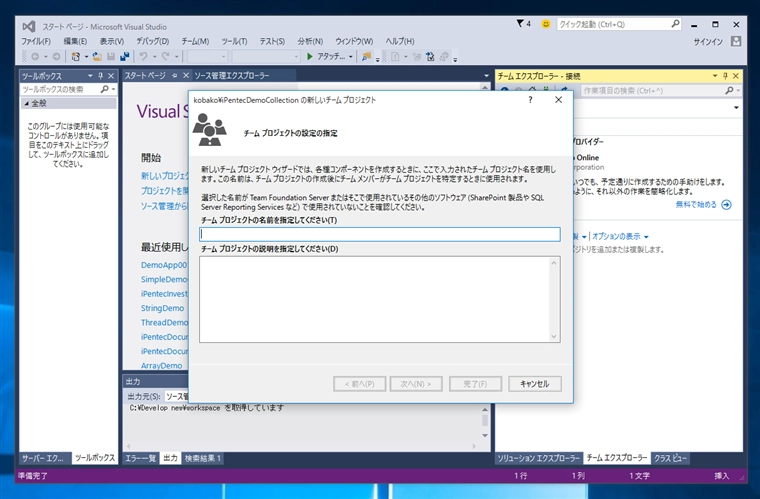Click the work item search magnifier icon

point(729,91)
